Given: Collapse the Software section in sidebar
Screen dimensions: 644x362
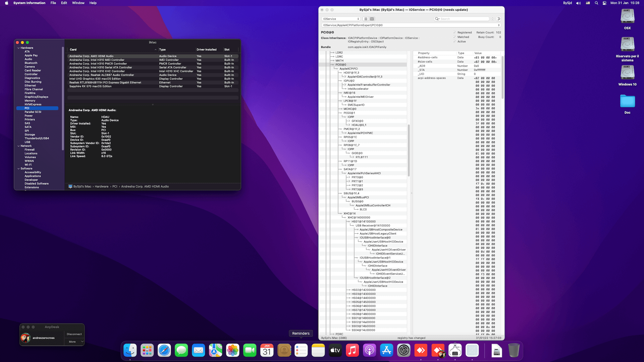Looking at the screenshot, I should click(x=18, y=169).
